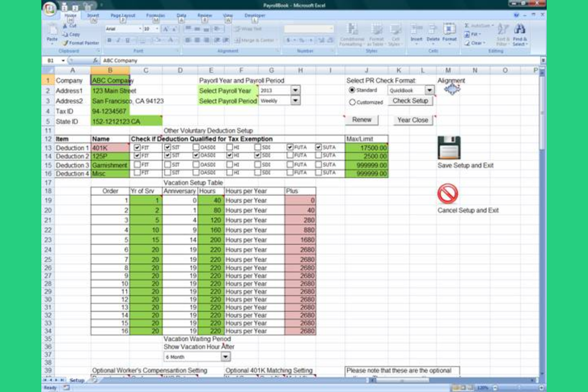Open the Name Box B1 dropdown arrow
The height and width of the screenshot is (392, 588).
(63, 60)
